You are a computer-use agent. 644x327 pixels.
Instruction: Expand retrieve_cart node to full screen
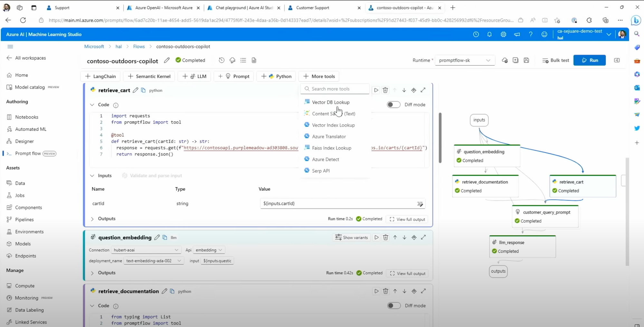pos(423,90)
